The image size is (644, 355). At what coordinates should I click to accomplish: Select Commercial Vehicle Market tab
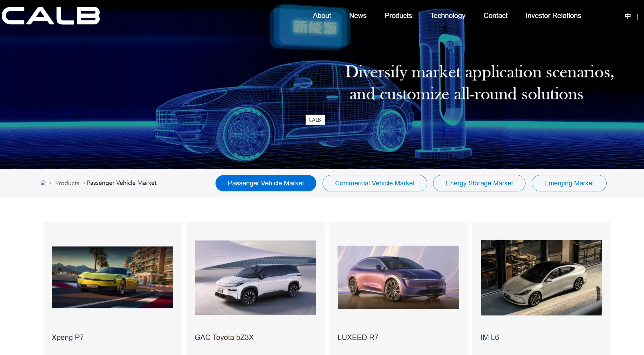click(x=375, y=183)
